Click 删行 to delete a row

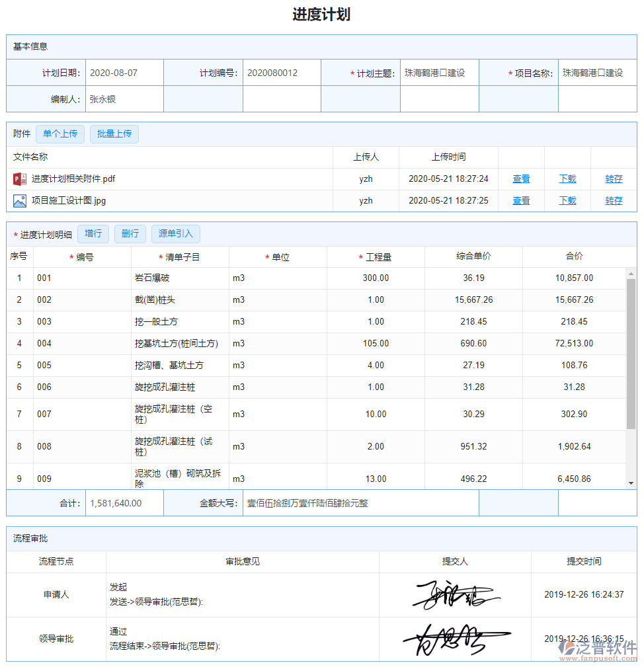click(x=130, y=233)
